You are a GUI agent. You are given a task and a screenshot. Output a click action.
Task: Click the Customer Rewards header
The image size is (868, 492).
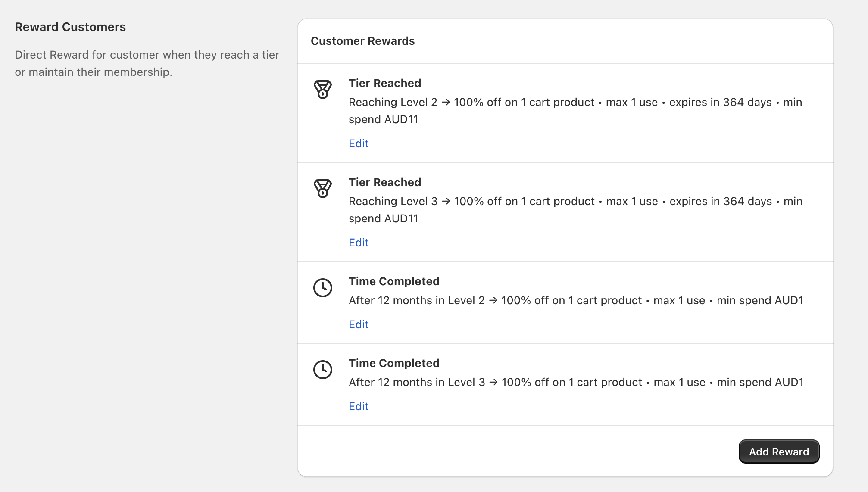[363, 41]
